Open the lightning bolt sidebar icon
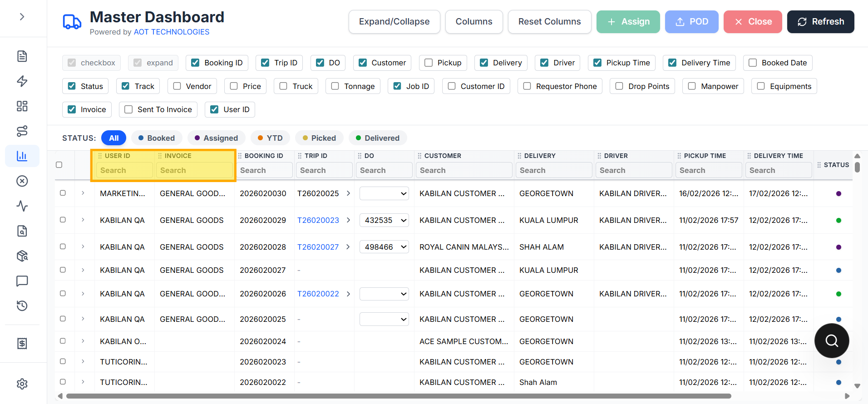Image resolution: width=868 pixels, height=404 pixels. [x=22, y=81]
